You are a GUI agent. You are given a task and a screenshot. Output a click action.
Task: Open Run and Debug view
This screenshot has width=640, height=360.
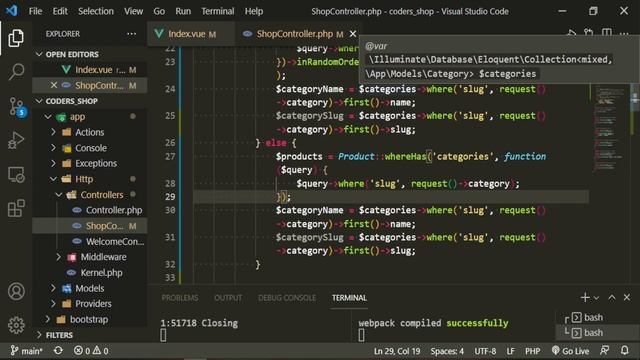(16, 140)
